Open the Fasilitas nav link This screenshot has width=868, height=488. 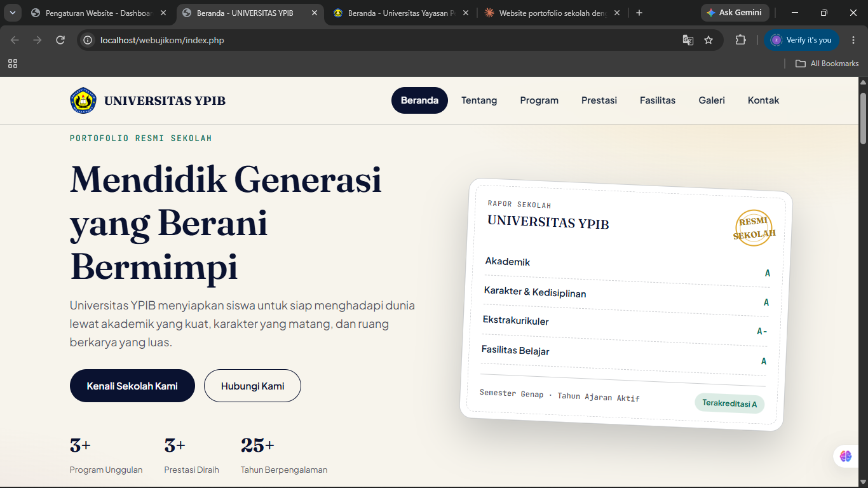[x=658, y=100]
